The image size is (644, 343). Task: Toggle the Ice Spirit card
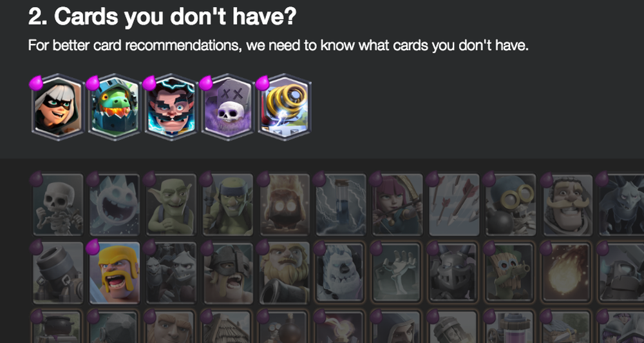tap(115, 204)
